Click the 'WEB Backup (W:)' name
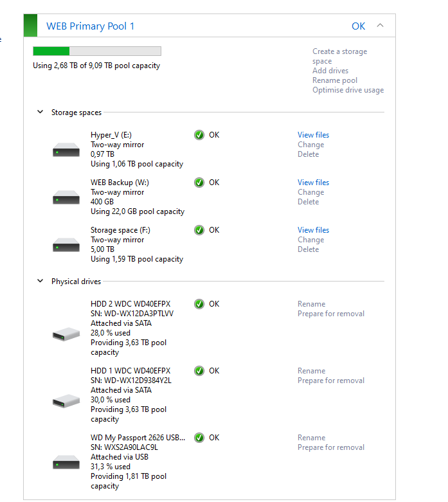The image size is (448, 502). tap(120, 183)
